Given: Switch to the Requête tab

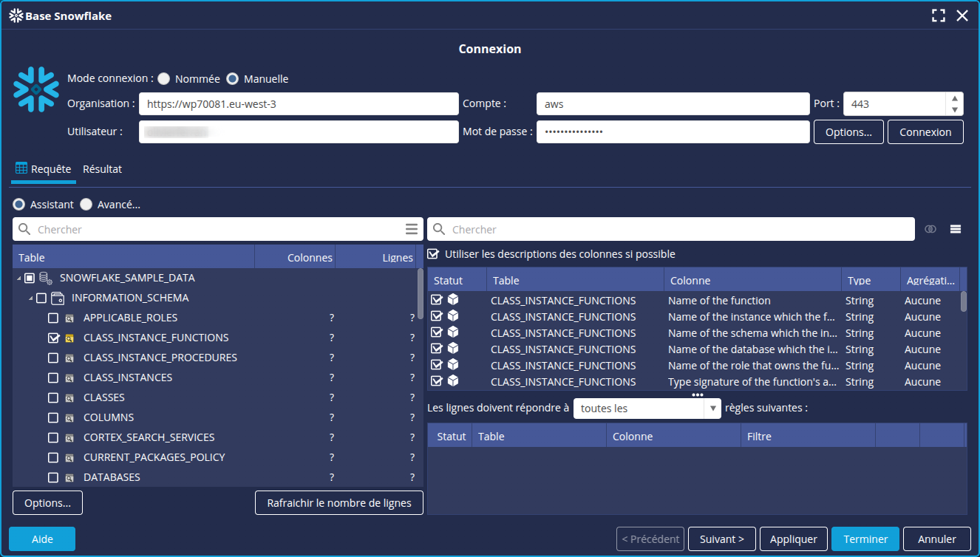Looking at the screenshot, I should (44, 169).
